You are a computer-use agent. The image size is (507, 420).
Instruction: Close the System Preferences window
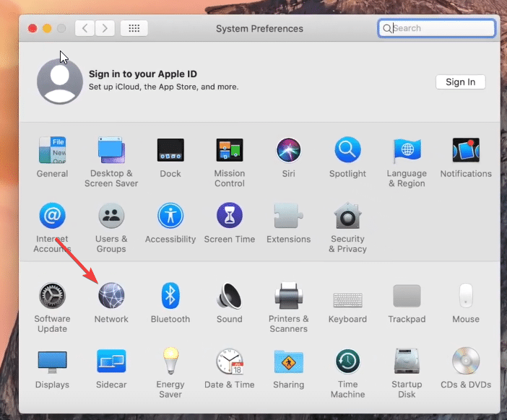coord(32,28)
